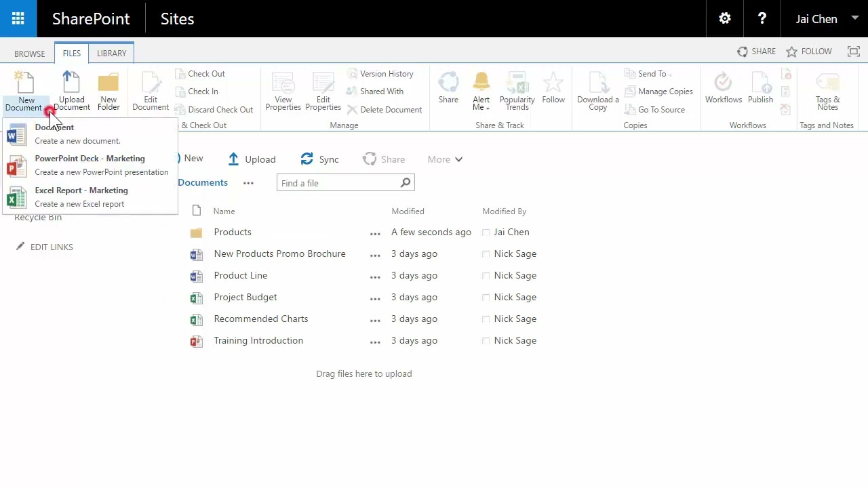Click the SHARE button at top right
This screenshot has height=488, width=868.
point(756,52)
